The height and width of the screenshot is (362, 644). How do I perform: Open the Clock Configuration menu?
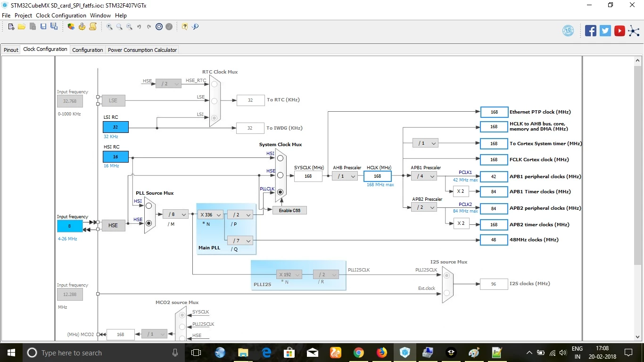point(61,16)
